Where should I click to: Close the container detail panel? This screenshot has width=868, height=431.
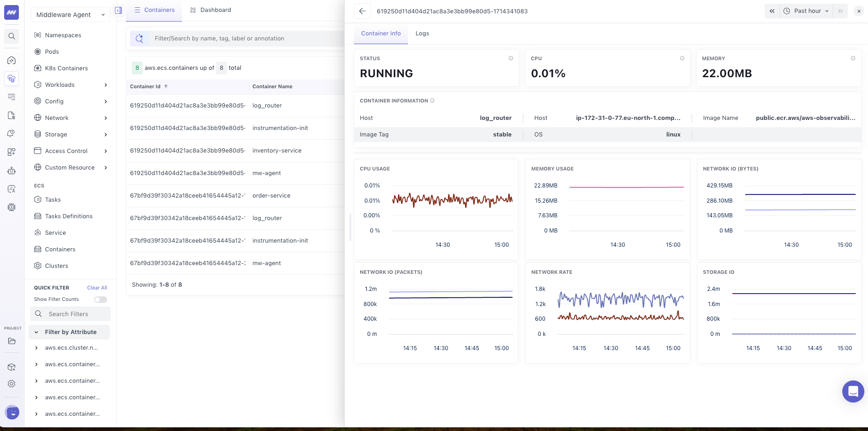coord(858,11)
